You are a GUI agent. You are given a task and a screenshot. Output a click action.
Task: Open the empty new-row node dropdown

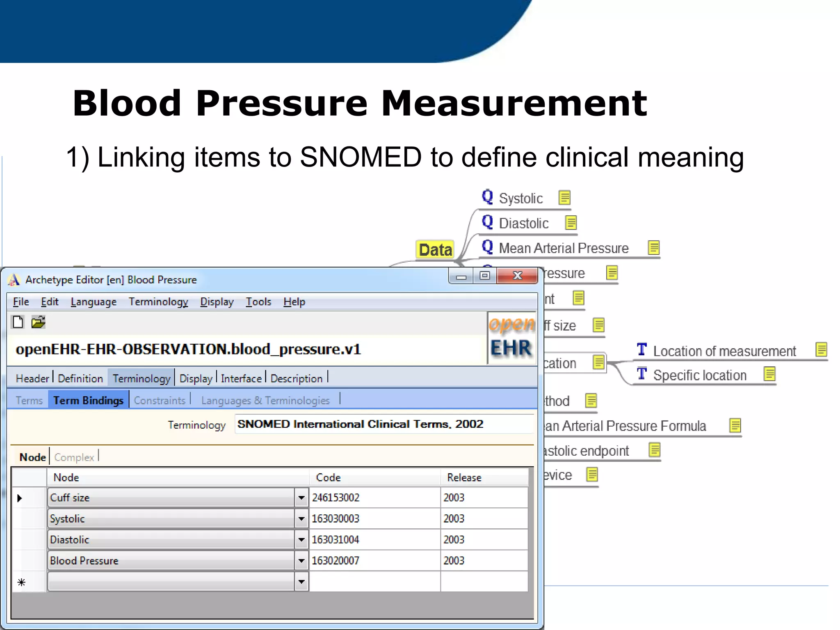point(301,582)
